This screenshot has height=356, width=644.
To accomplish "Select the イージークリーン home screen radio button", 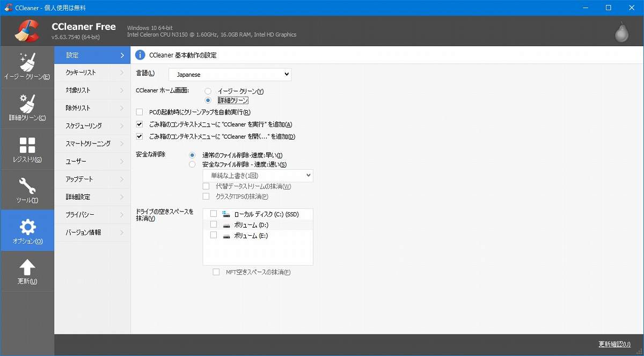I will click(208, 91).
